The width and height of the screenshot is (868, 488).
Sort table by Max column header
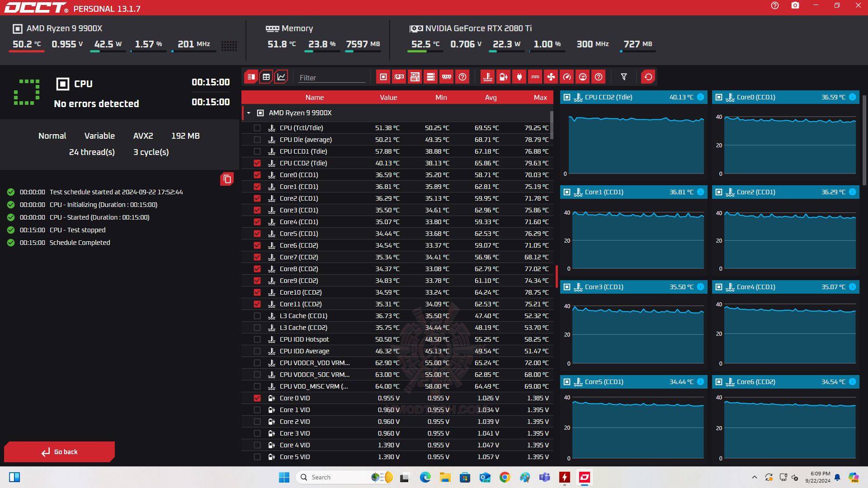click(x=540, y=98)
